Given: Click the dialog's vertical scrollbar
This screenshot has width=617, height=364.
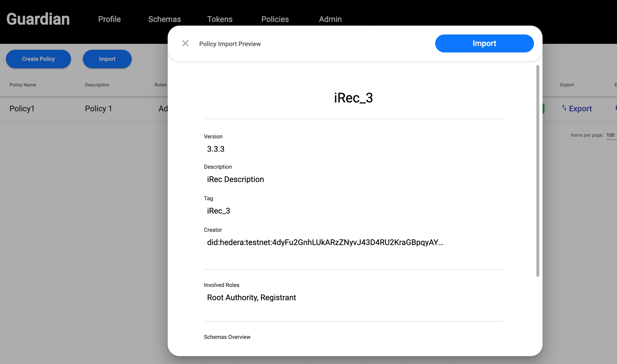Looking at the screenshot, I should [537, 171].
